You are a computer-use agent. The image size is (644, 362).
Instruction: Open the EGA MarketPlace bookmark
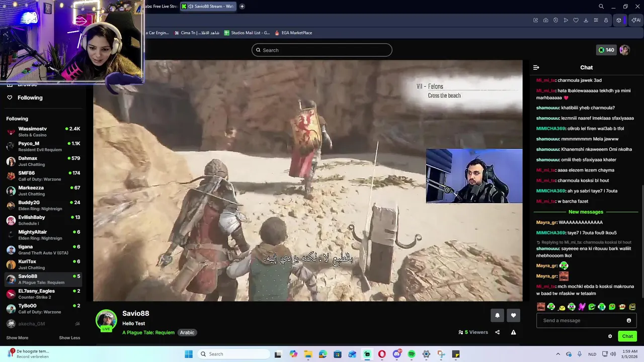(293, 33)
